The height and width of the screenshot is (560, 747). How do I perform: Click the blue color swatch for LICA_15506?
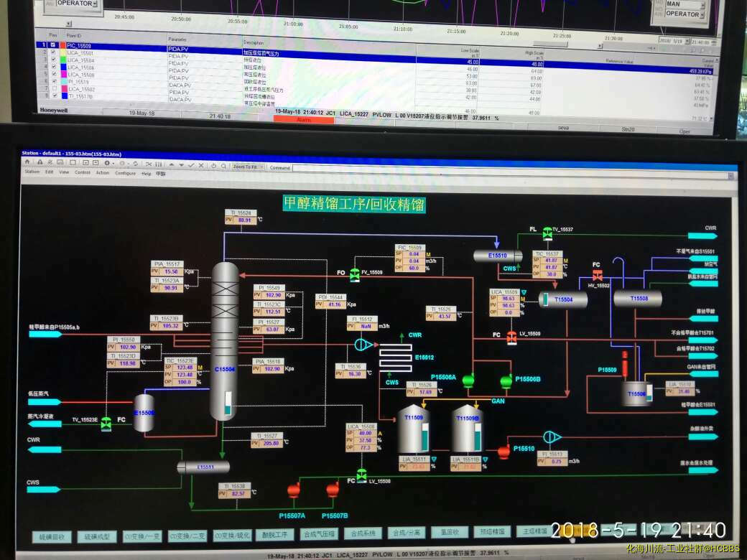[x=63, y=67]
